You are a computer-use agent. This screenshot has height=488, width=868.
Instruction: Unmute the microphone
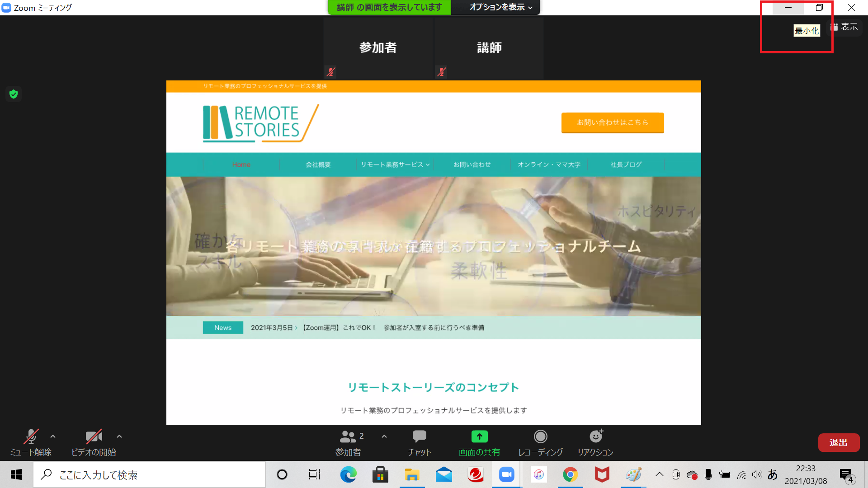[30, 437]
